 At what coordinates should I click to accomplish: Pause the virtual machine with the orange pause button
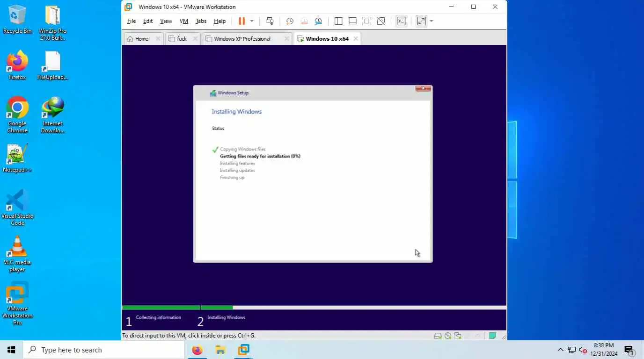click(x=241, y=21)
